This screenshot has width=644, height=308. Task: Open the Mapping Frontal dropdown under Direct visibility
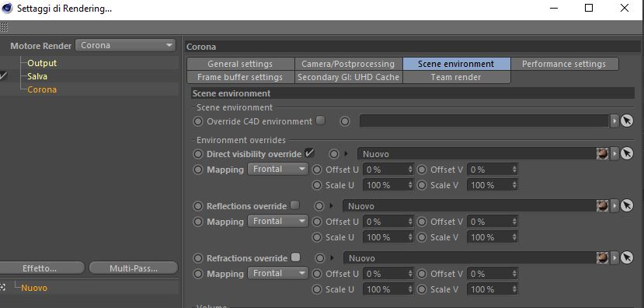pyautogui.click(x=277, y=169)
